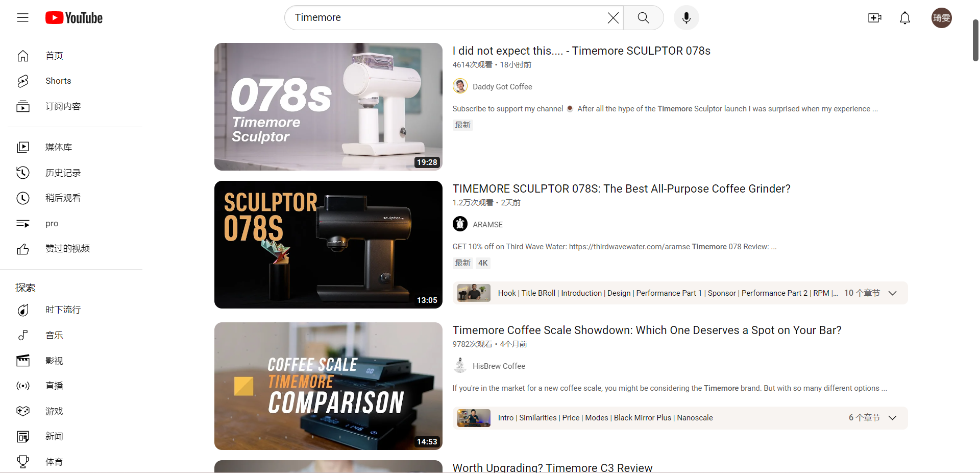This screenshot has width=980, height=473.
Task: Open Timemore Coffee Scale Showdown title
Action: click(647, 330)
